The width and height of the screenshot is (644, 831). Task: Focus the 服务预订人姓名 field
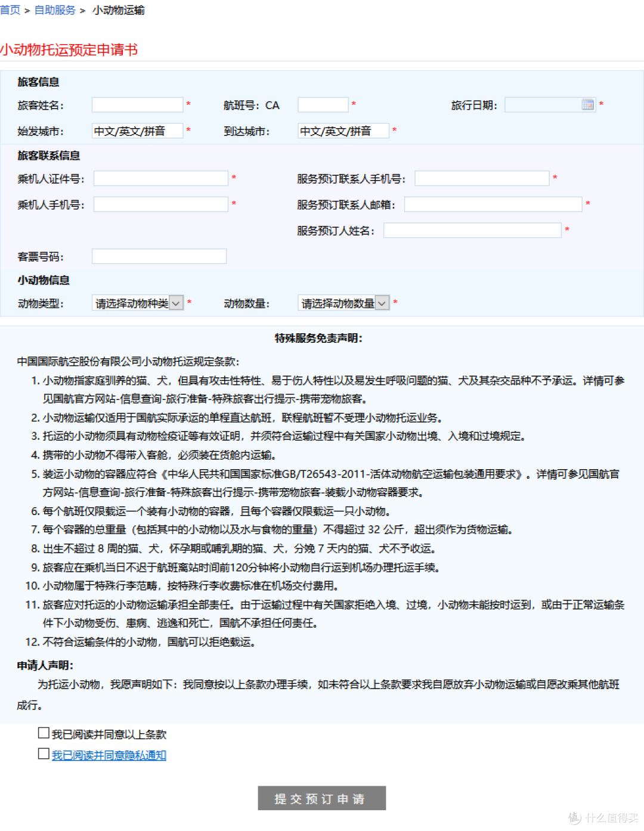click(472, 230)
